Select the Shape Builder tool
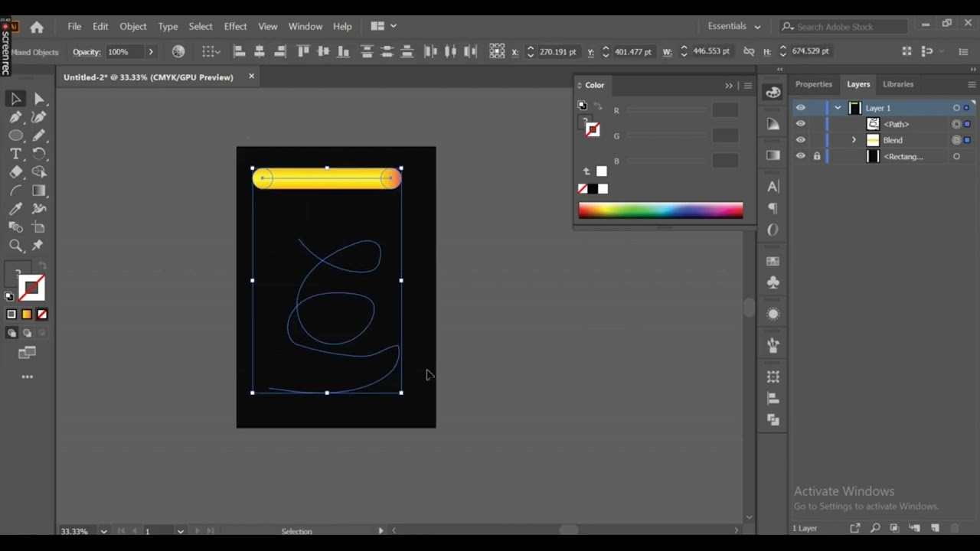 click(39, 172)
